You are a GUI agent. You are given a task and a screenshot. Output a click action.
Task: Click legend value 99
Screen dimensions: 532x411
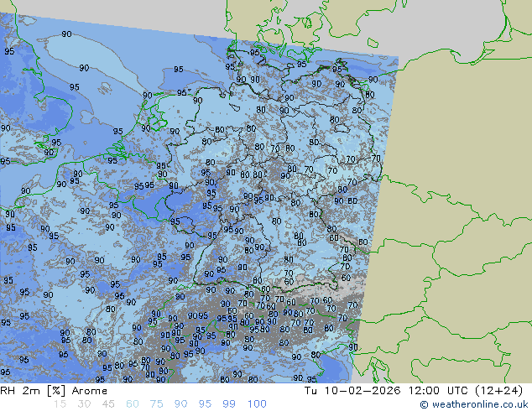pyautogui.click(x=229, y=404)
